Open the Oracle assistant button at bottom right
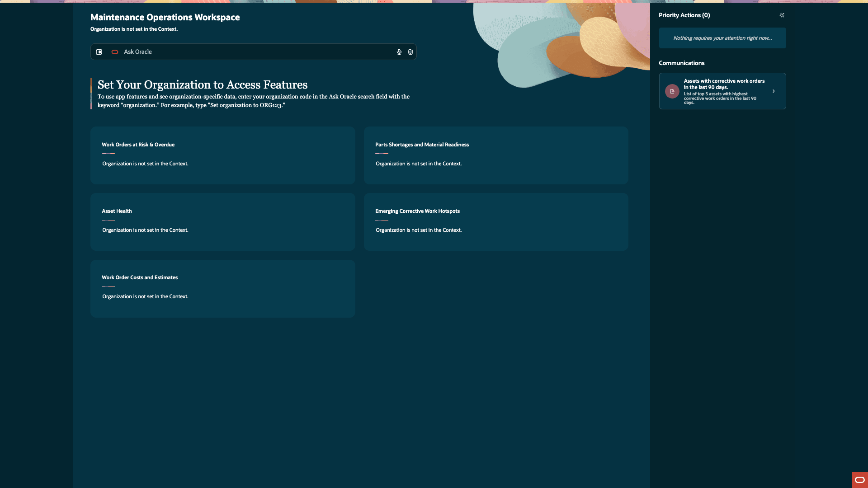The width and height of the screenshot is (868, 488). coord(859,480)
